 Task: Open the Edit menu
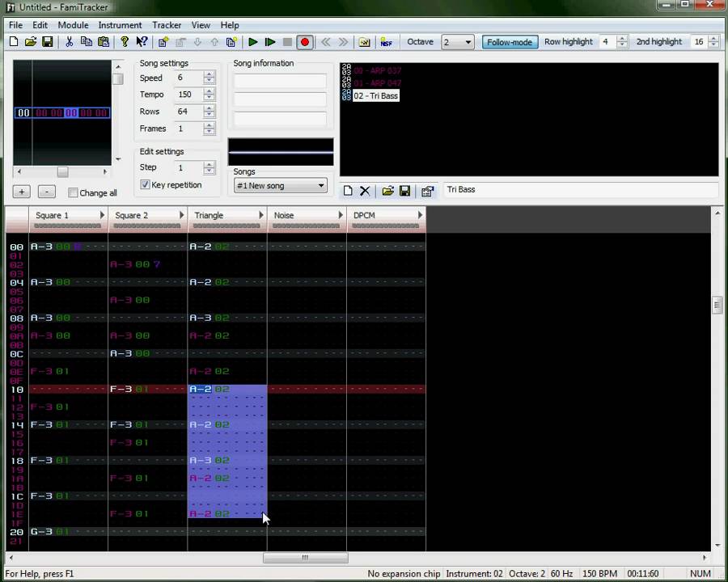click(x=40, y=25)
